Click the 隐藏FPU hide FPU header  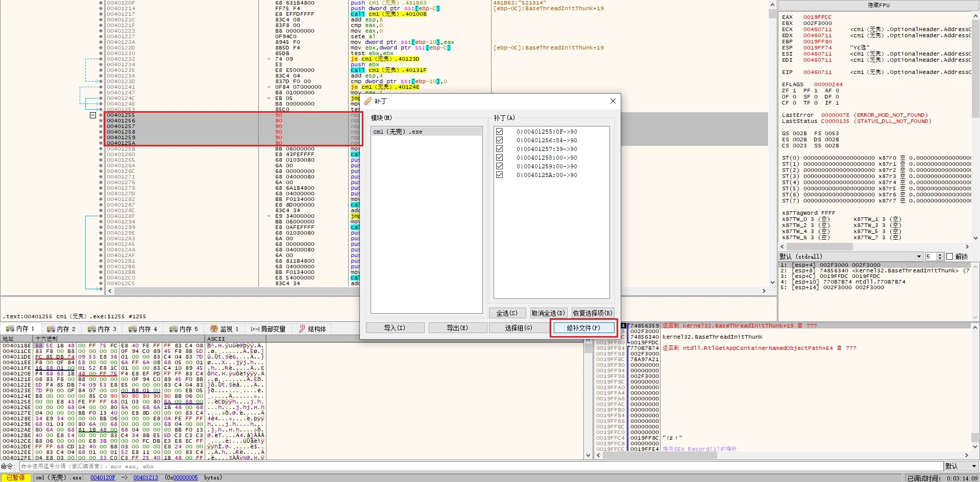(878, 5)
